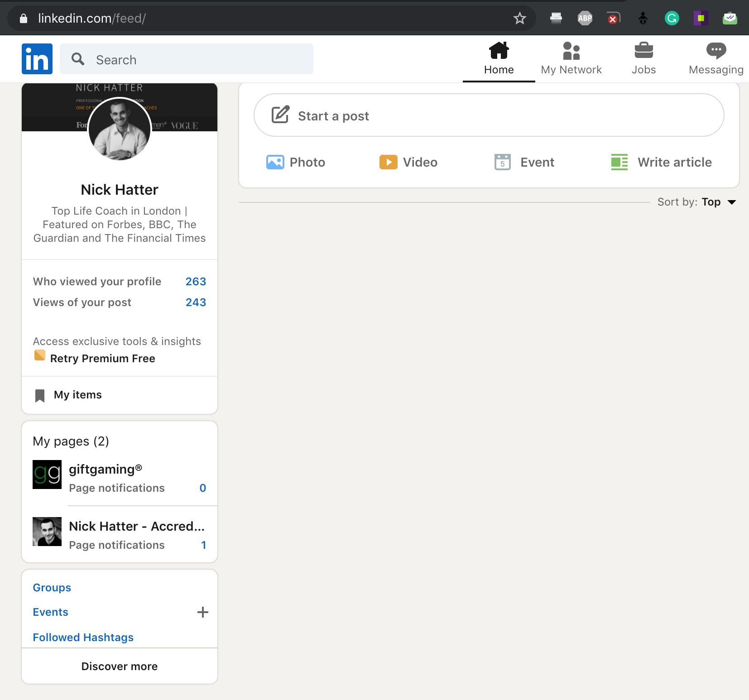Click inside the Search input field
Screen dimensions: 749x700
187,59
